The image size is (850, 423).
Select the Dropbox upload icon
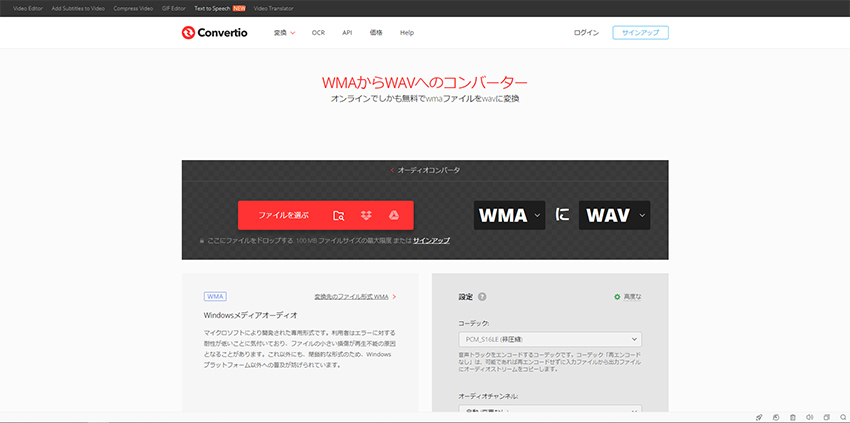366,215
